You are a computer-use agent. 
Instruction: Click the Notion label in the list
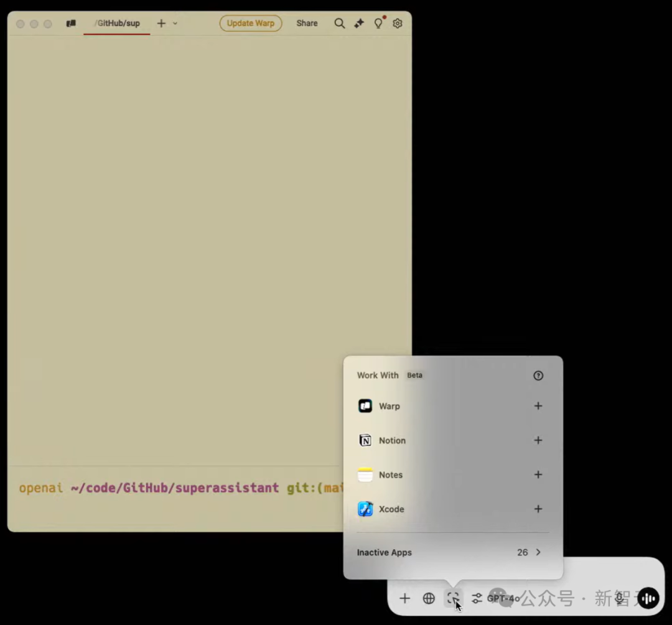392,440
